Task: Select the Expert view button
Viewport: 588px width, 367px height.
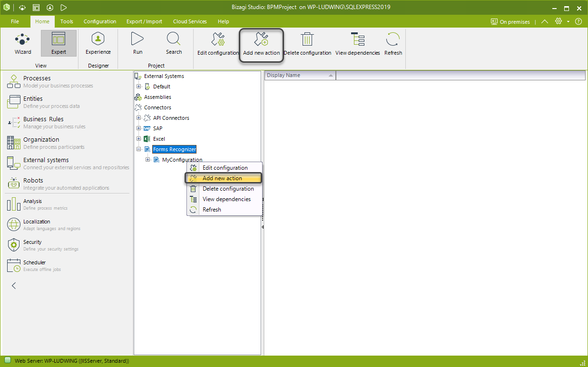Action: click(59, 44)
